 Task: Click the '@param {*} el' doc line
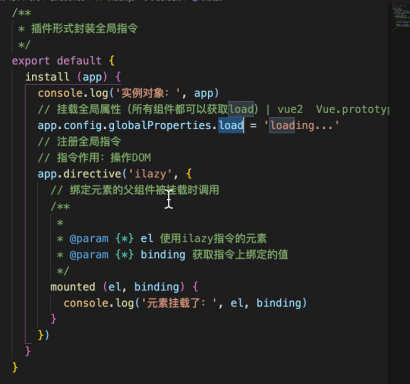pos(162,238)
